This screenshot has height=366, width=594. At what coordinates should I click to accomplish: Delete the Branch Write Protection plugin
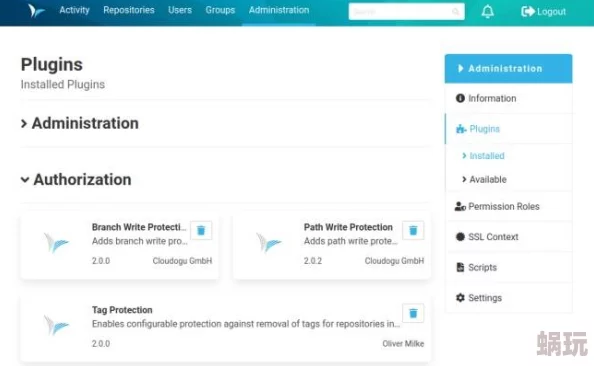point(201,230)
